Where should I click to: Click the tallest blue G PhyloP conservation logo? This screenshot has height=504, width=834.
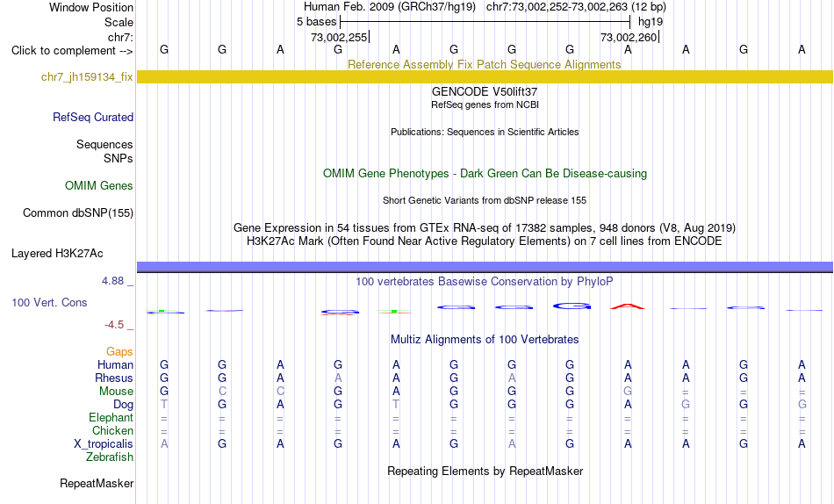(x=572, y=306)
